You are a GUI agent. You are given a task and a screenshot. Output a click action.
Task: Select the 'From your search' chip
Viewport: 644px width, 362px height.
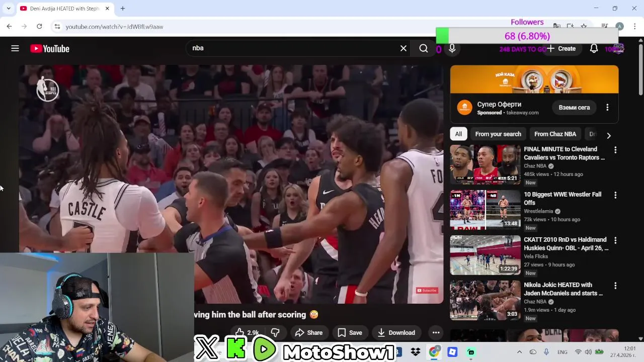pyautogui.click(x=498, y=134)
